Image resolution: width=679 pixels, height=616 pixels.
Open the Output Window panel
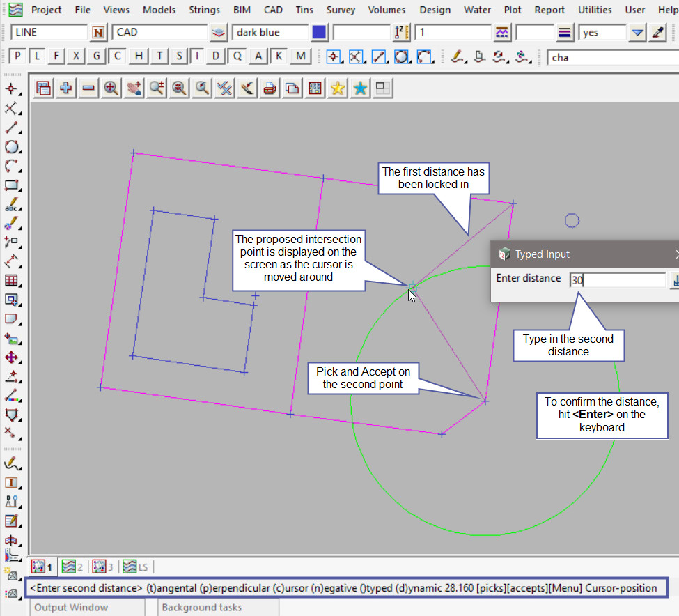(x=71, y=608)
